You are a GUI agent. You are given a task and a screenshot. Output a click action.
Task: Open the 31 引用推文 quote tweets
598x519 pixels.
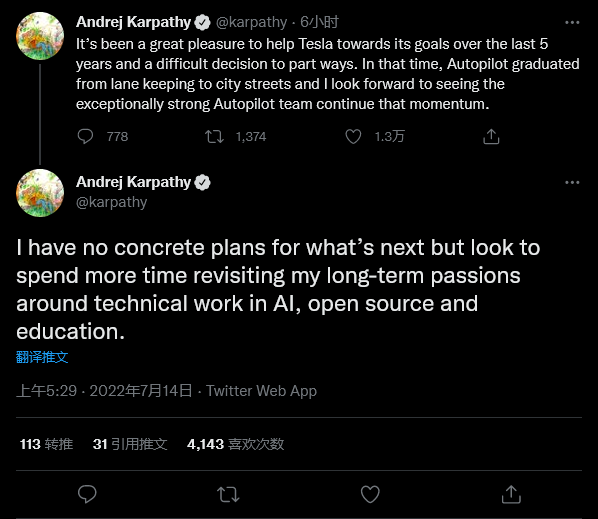(x=130, y=444)
